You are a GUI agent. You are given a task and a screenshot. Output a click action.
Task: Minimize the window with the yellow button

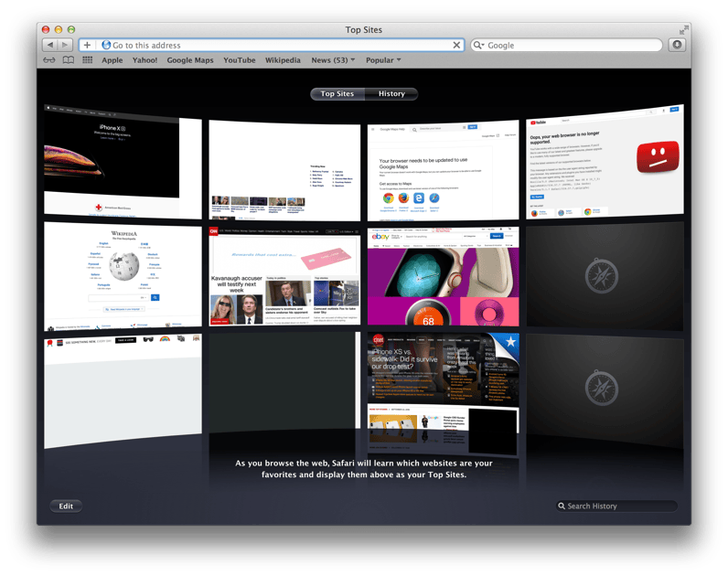(x=59, y=29)
